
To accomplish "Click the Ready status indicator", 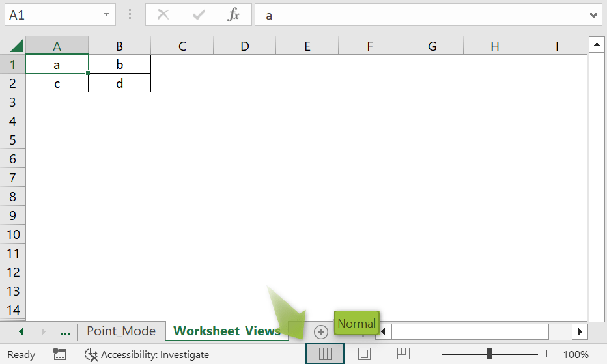I will click(21, 354).
